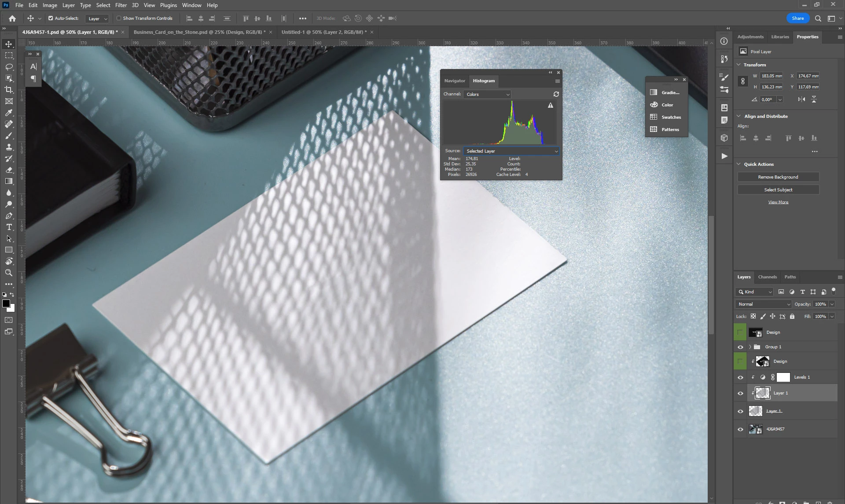Switch to the Channels tab

pos(767,277)
